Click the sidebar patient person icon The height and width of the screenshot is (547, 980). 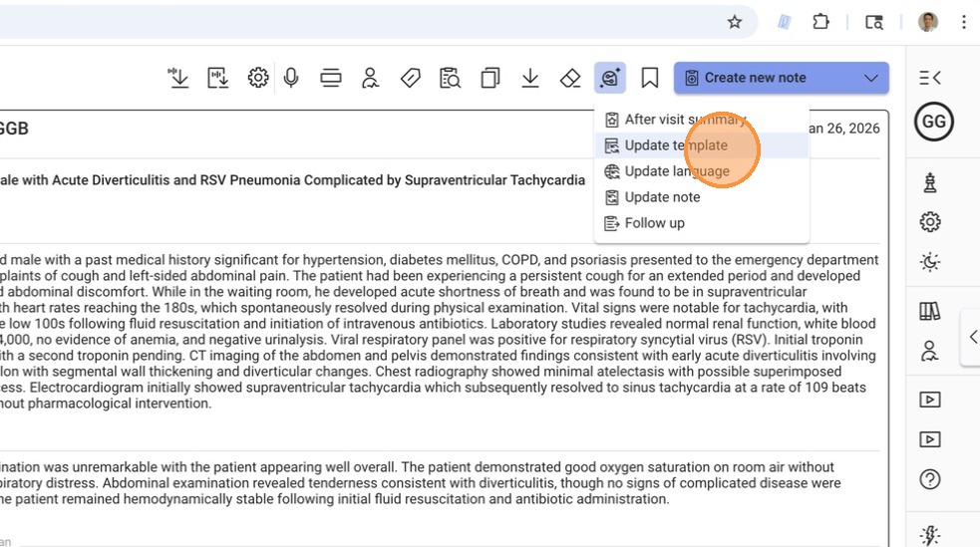pos(930,351)
